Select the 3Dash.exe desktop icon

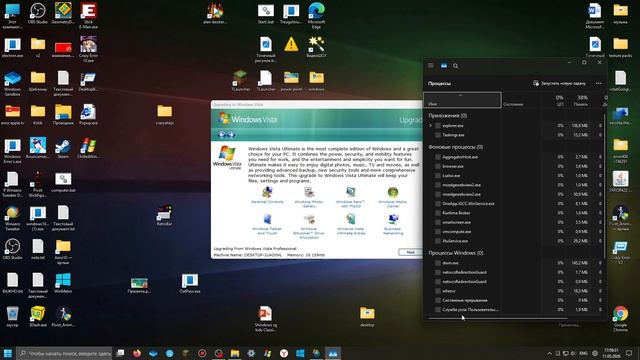38,317
